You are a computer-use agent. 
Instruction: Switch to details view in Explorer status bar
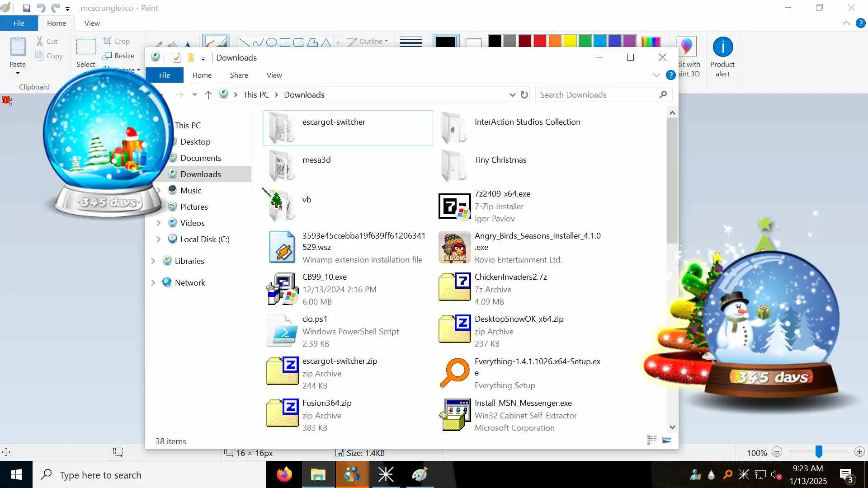point(651,441)
